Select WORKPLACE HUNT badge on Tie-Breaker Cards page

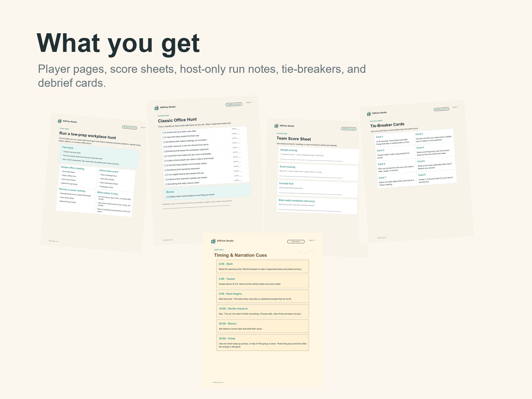point(441,109)
